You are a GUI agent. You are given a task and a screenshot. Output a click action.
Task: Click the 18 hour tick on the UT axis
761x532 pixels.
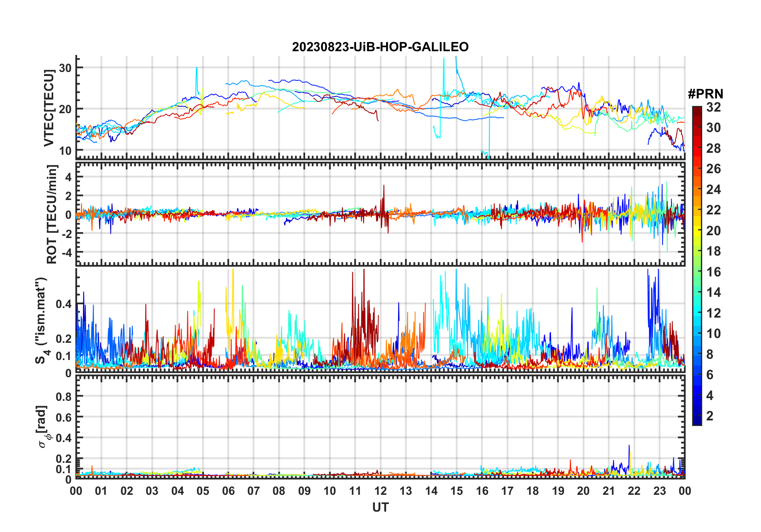coord(533,491)
